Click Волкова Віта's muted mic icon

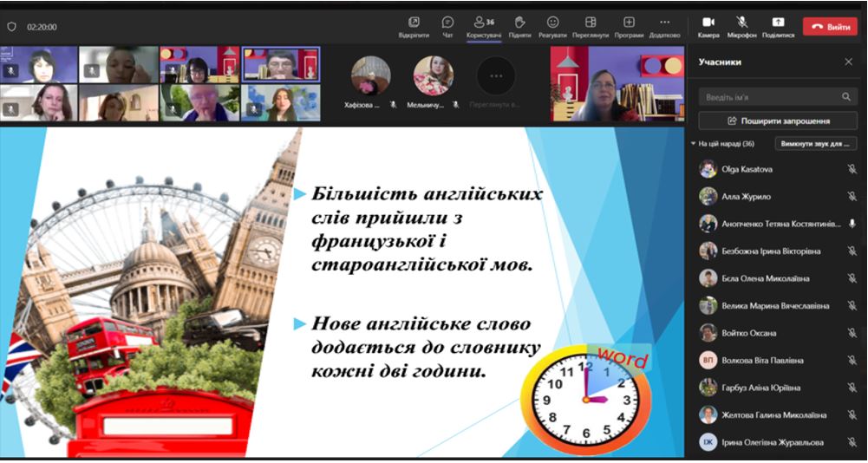pyautogui.click(x=852, y=361)
